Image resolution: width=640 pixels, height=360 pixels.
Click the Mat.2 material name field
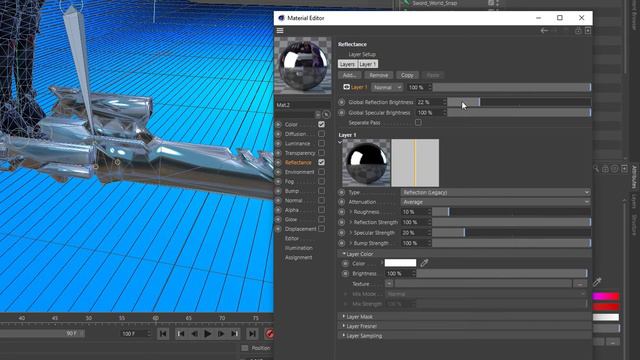302,105
